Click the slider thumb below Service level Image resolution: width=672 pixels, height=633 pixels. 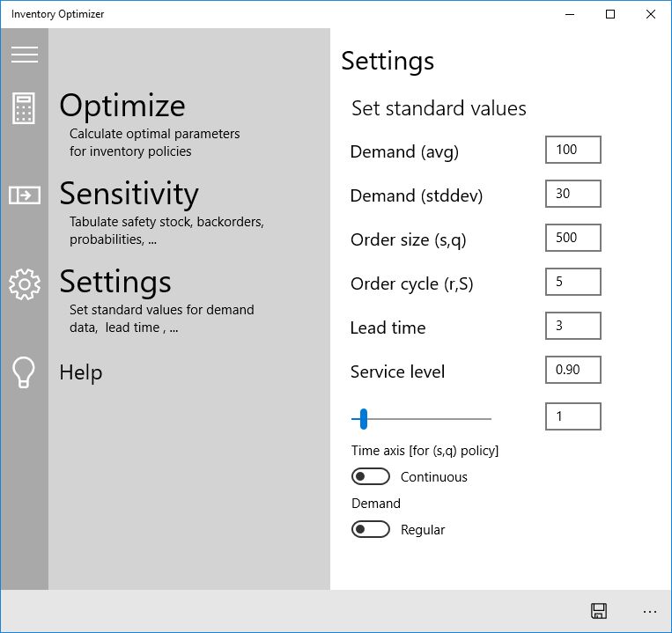363,419
